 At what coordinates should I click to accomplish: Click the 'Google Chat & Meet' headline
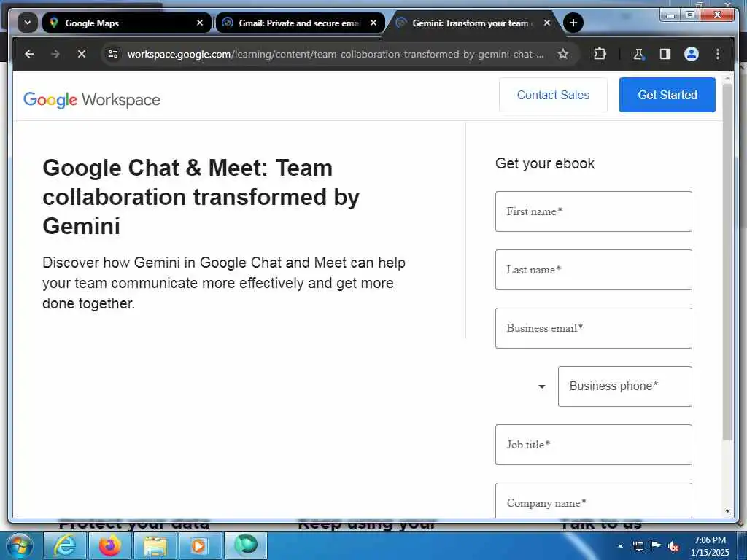(201, 197)
